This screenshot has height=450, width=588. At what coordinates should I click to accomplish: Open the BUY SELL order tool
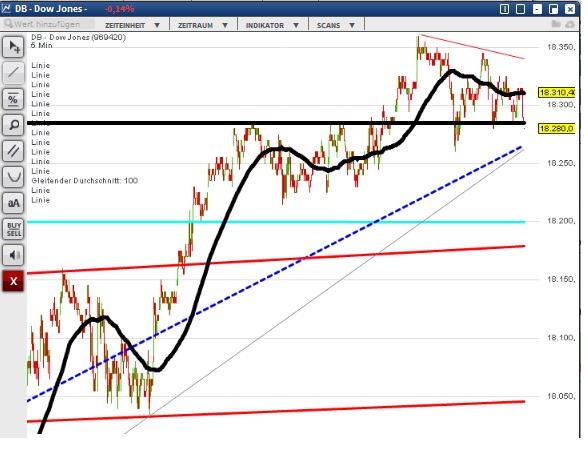coord(14,229)
